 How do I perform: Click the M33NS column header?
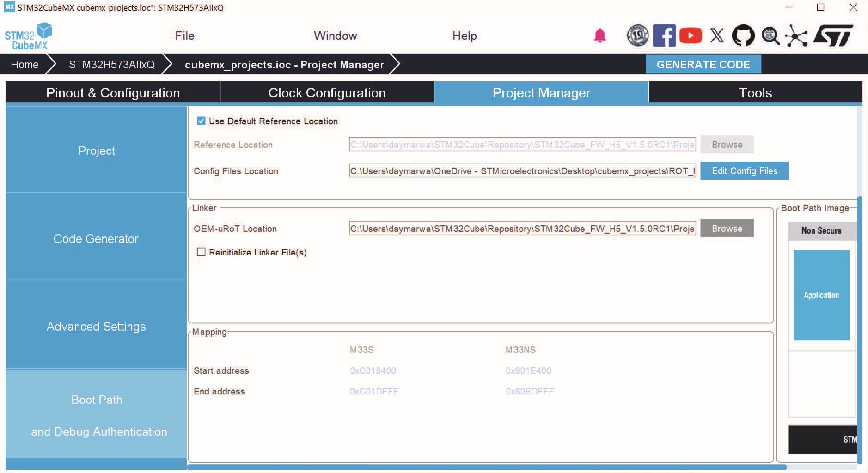point(520,350)
